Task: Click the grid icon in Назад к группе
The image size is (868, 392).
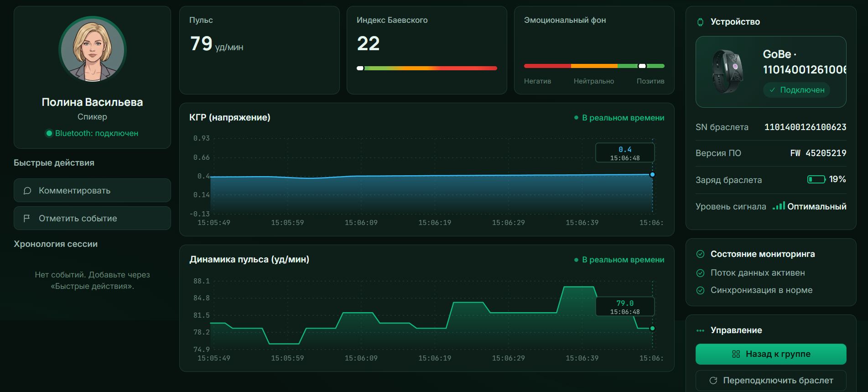Action: click(x=736, y=354)
